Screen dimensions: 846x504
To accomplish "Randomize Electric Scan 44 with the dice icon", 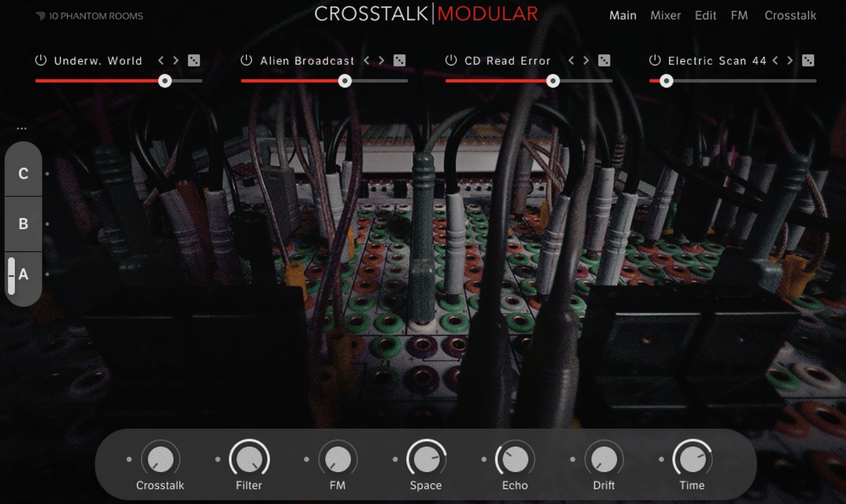I will (x=808, y=60).
